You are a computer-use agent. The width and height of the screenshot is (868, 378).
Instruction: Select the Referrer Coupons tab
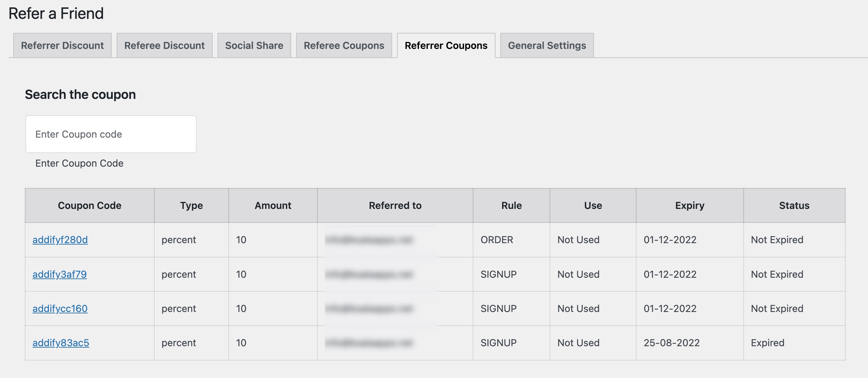(446, 45)
